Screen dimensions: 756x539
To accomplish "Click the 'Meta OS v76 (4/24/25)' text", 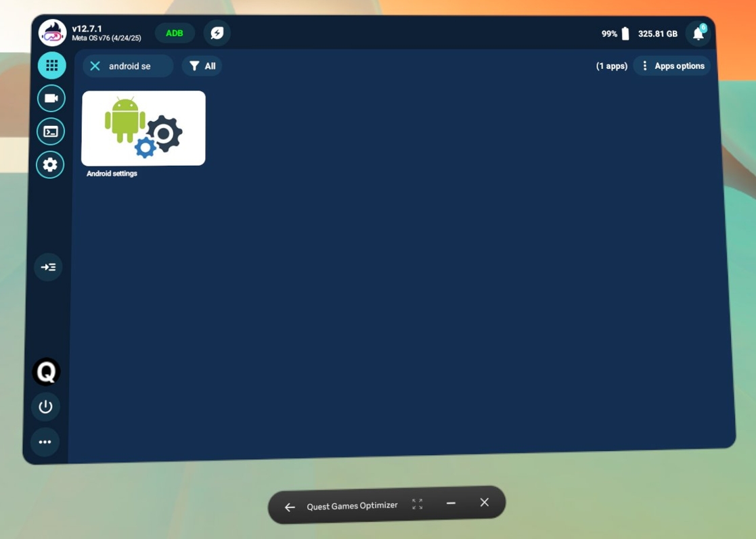I will (x=106, y=38).
